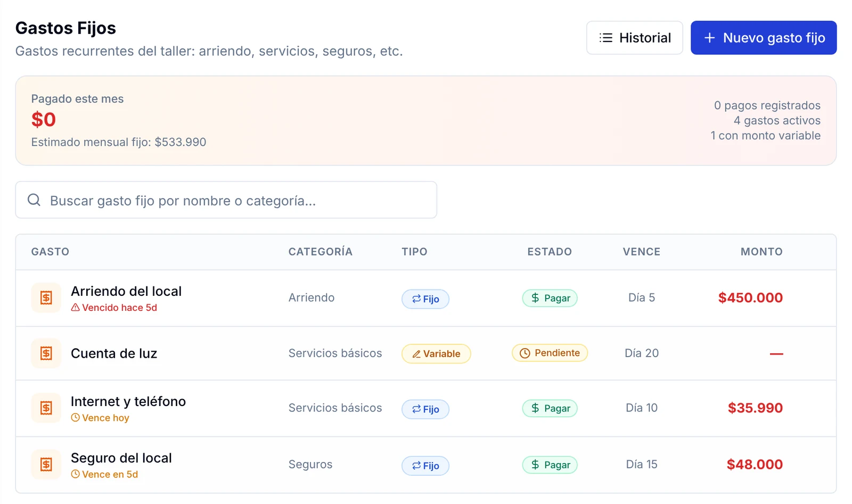This screenshot has height=504, width=852.
Task: Click the Estimado mensual fijo: $533.990 text
Action: [119, 142]
